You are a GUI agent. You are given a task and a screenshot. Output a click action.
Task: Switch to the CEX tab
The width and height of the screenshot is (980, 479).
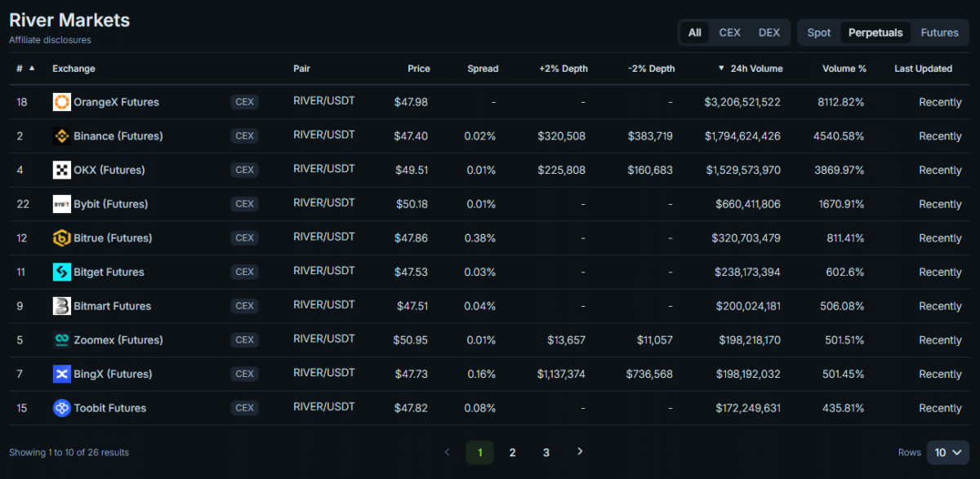coord(729,33)
